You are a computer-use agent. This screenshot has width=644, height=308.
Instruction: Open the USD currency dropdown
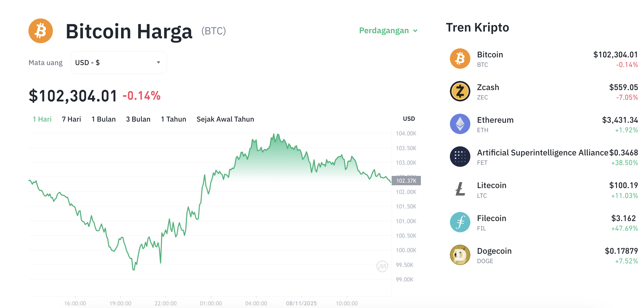(119, 63)
